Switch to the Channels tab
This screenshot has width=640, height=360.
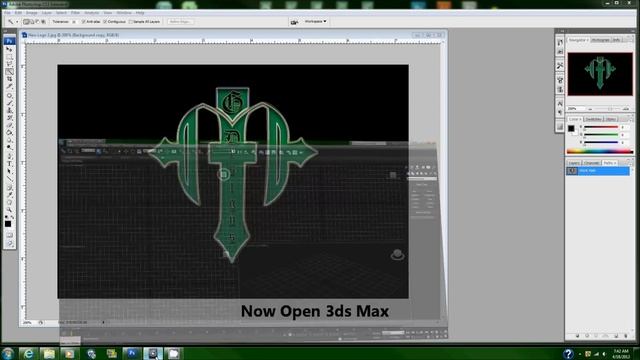[591, 163]
